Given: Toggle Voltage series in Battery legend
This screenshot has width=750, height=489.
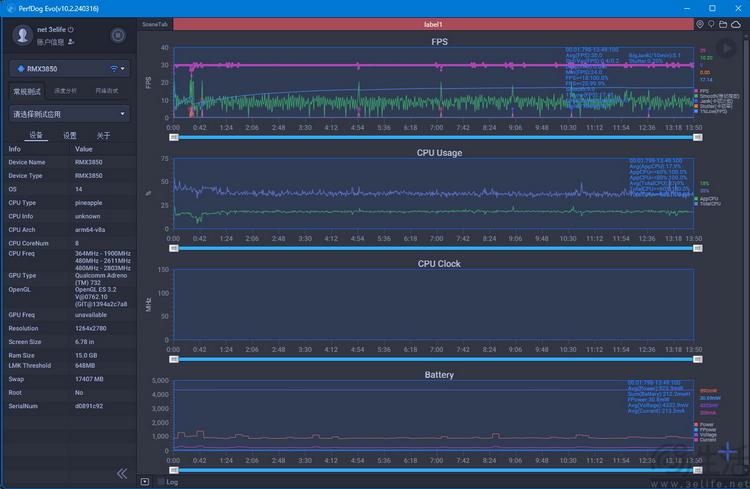Looking at the screenshot, I should point(705,435).
